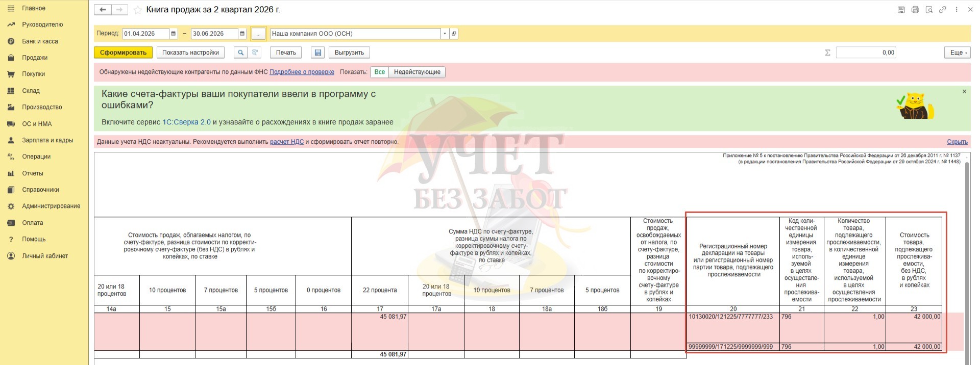The width and height of the screenshot is (980, 365).
Task: Click the printer icon in the top right
Action: [915, 10]
